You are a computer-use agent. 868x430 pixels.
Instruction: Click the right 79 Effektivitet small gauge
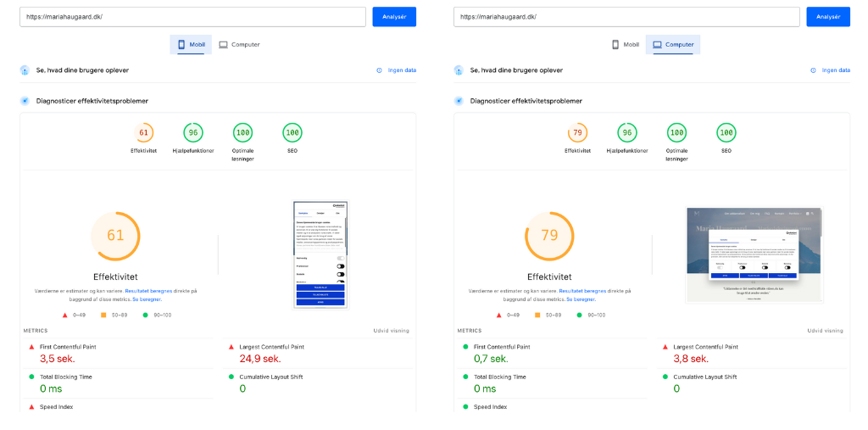[x=577, y=133]
